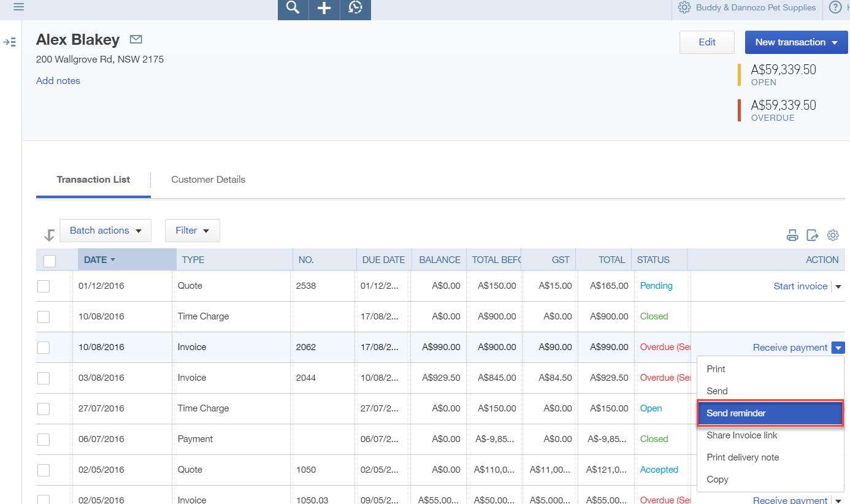850x504 pixels.
Task: Email Alex Blakey via the envelope icon
Action: (x=136, y=39)
